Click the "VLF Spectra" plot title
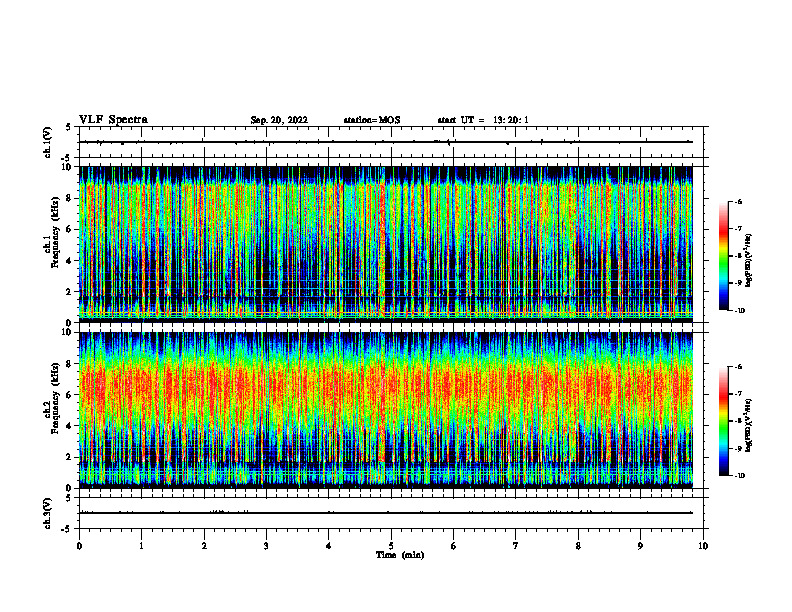The width and height of the screenshot is (792, 612). click(x=113, y=120)
